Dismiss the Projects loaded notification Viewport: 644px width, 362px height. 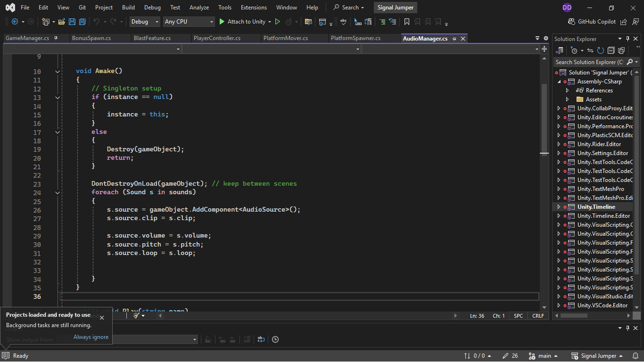click(x=102, y=317)
